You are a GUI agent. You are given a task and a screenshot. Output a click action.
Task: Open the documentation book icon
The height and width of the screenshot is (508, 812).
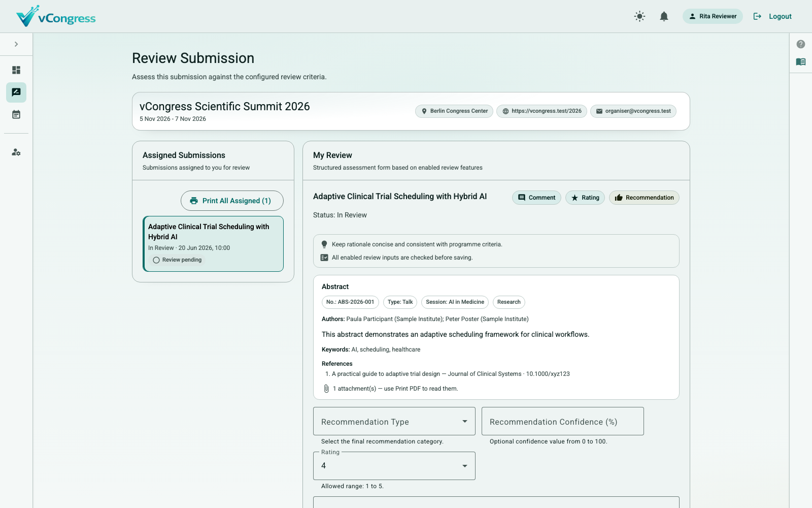[801, 62]
